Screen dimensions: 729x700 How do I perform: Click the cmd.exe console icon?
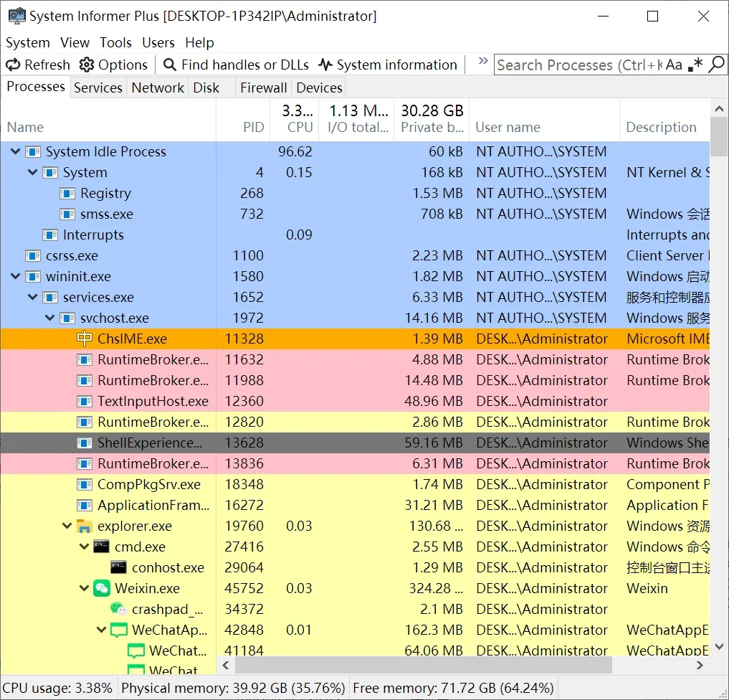(x=101, y=546)
